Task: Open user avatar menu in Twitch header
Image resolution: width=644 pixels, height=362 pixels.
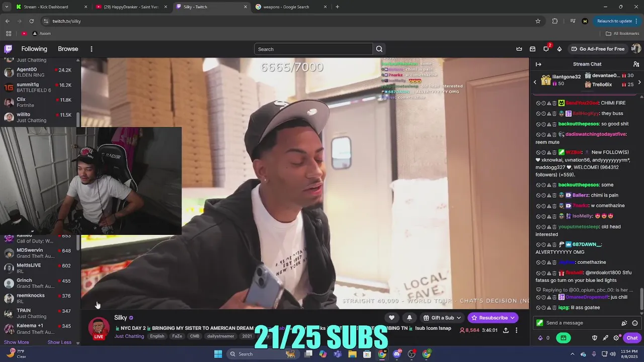Action: (636, 49)
